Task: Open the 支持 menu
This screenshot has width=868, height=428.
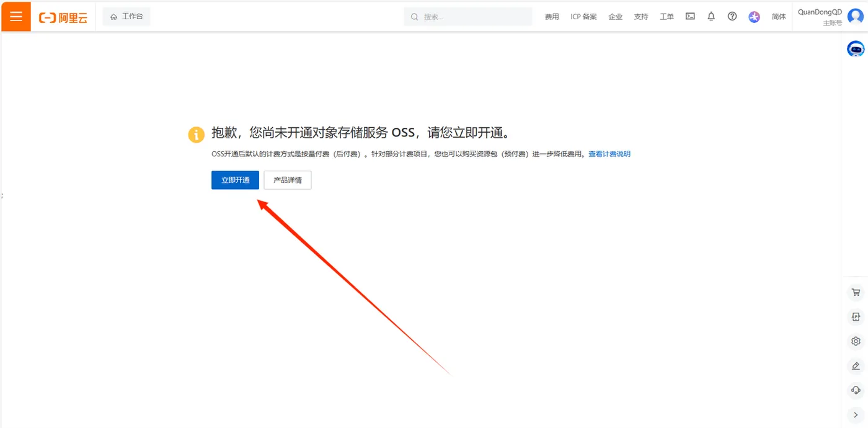Action: click(x=641, y=17)
